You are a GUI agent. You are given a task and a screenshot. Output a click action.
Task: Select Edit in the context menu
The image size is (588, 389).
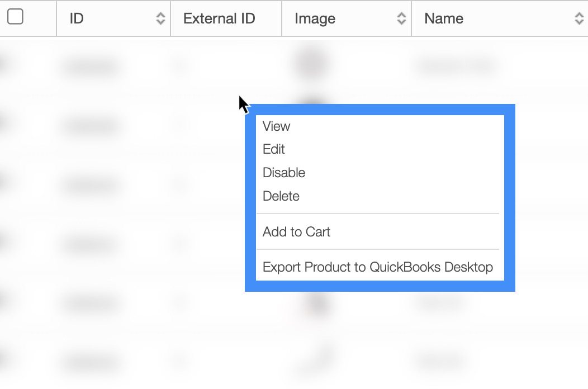tap(274, 149)
